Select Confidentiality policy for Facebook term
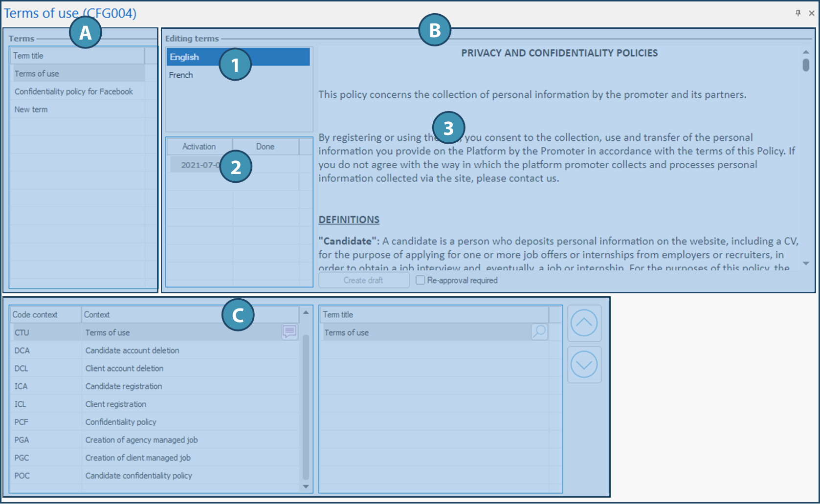 73,91
